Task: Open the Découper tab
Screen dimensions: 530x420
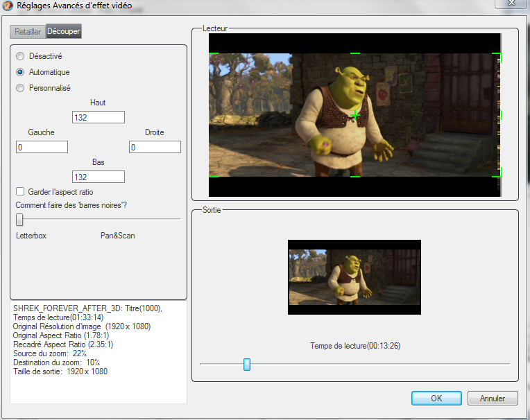Action: (64, 32)
